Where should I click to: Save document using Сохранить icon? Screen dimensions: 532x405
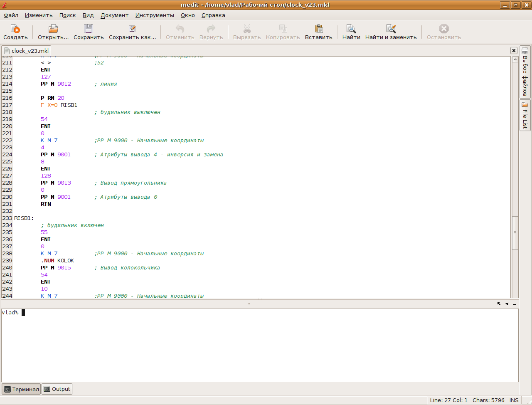[x=89, y=29]
